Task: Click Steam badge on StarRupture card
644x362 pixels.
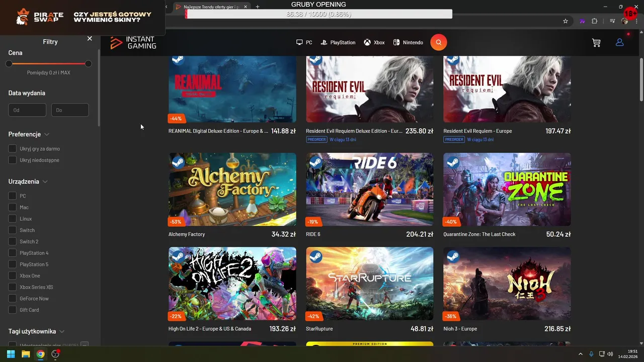Action: 315,256
